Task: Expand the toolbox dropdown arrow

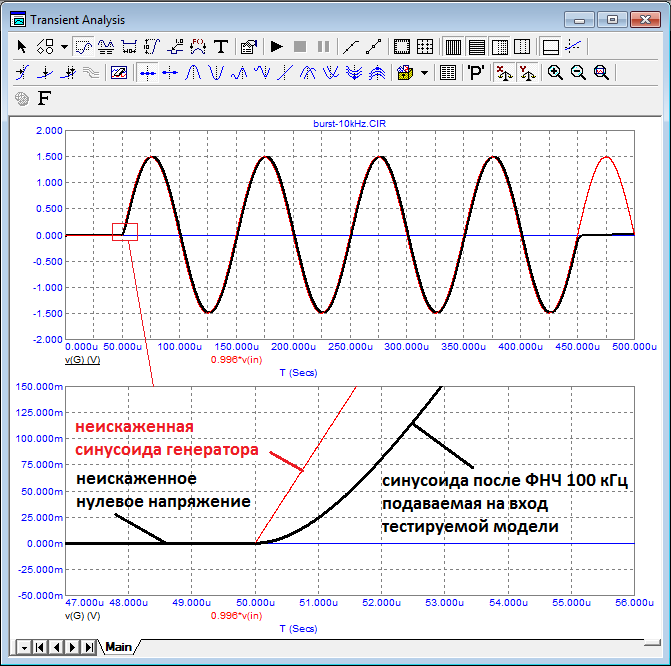Action: pos(425,73)
